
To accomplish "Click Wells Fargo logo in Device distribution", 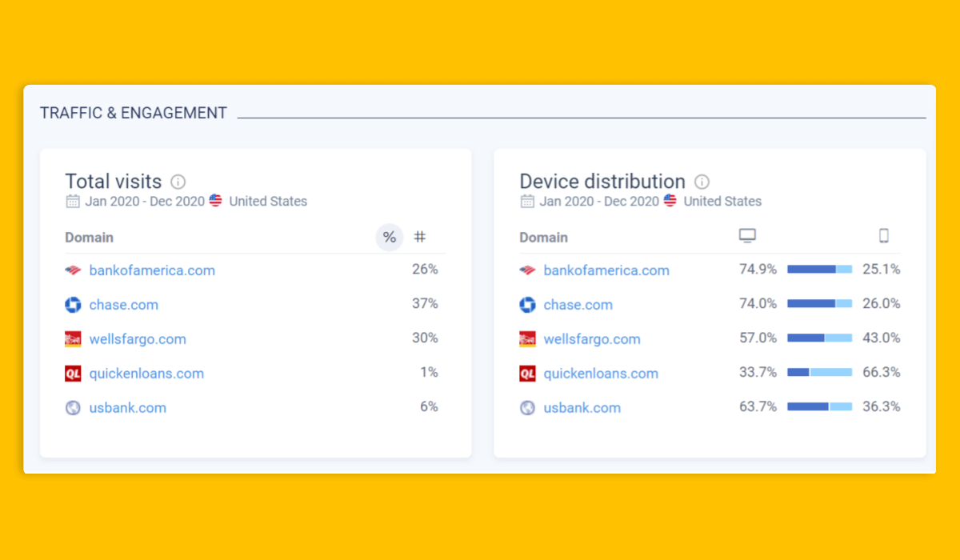I will click(527, 339).
